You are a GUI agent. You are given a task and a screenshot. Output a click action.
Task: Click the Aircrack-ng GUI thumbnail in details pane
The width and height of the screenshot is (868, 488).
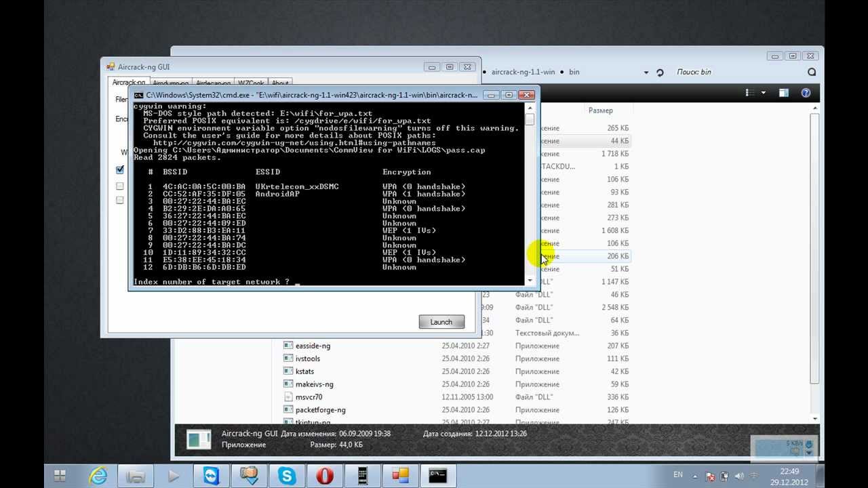pyautogui.click(x=199, y=439)
